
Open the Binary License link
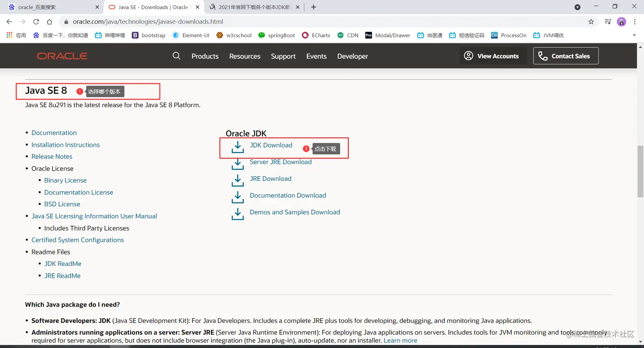(x=65, y=180)
